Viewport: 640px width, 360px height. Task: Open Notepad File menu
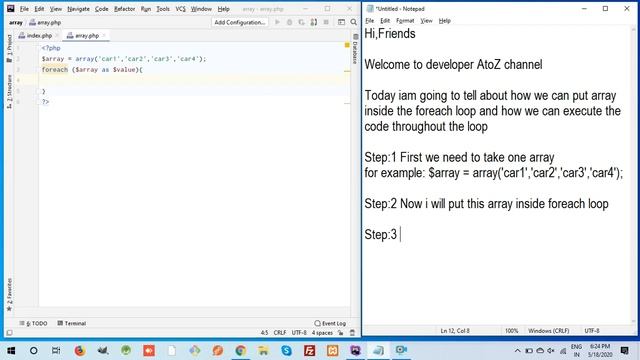coord(369,20)
